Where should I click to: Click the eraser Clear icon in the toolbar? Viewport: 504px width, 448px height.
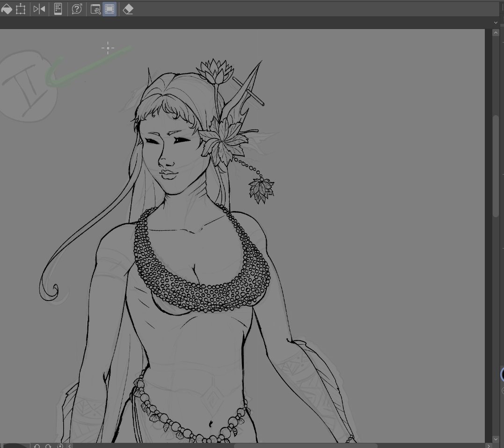(128, 9)
